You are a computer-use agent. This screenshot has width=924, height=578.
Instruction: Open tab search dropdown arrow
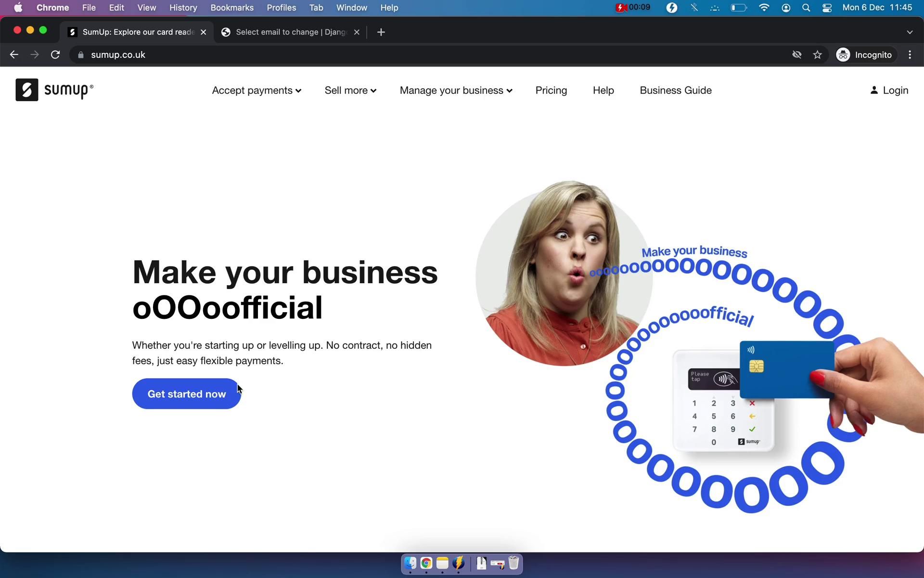pos(910,32)
